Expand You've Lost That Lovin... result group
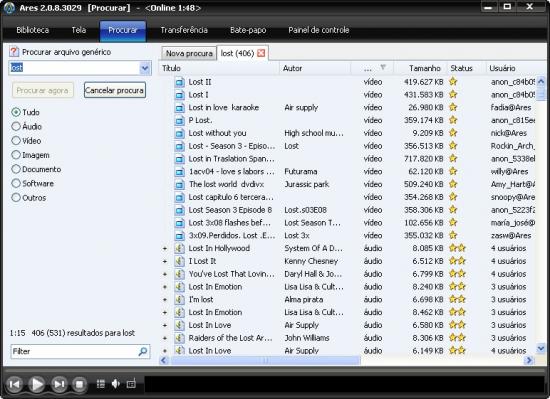The image size is (550, 399). point(165,274)
